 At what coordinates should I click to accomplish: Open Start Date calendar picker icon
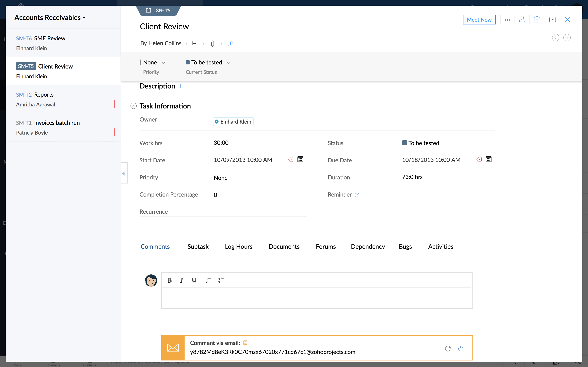click(300, 159)
